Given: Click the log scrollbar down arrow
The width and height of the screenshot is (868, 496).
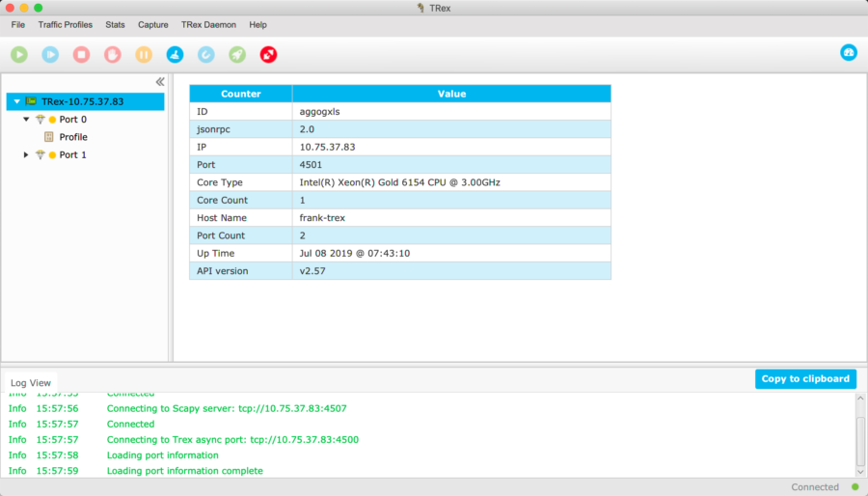Looking at the screenshot, I should 860,472.
